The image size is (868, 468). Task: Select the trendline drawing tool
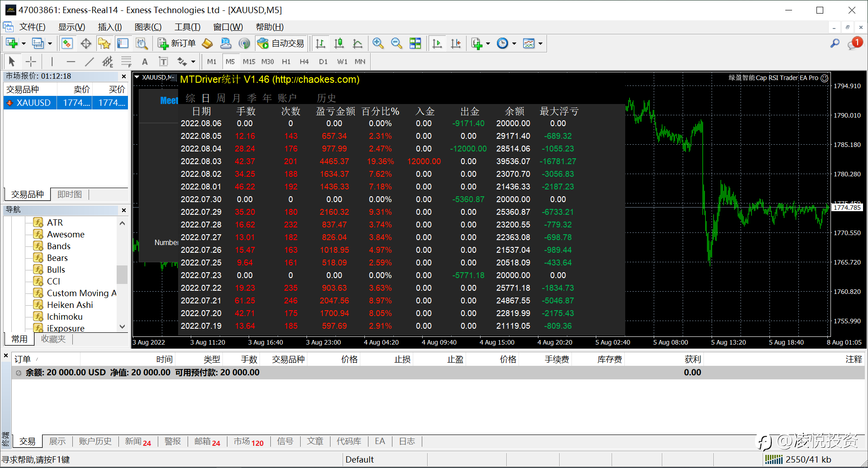[89, 61]
